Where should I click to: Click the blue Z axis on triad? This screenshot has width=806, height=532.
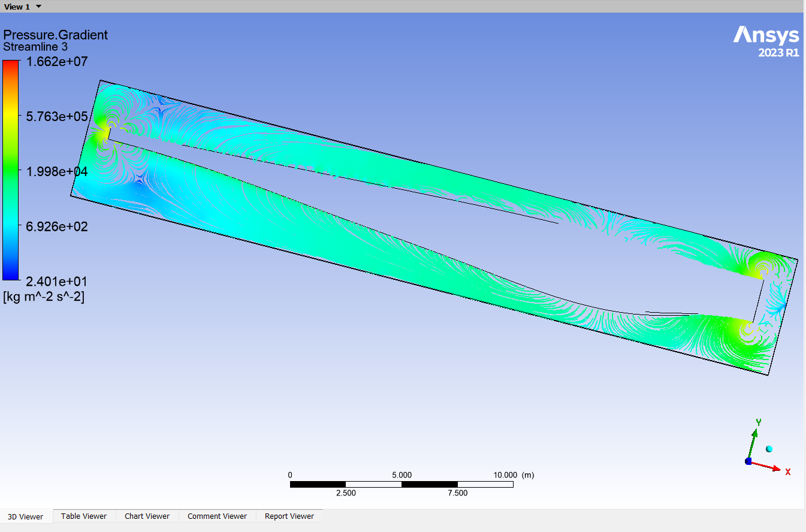click(x=748, y=461)
